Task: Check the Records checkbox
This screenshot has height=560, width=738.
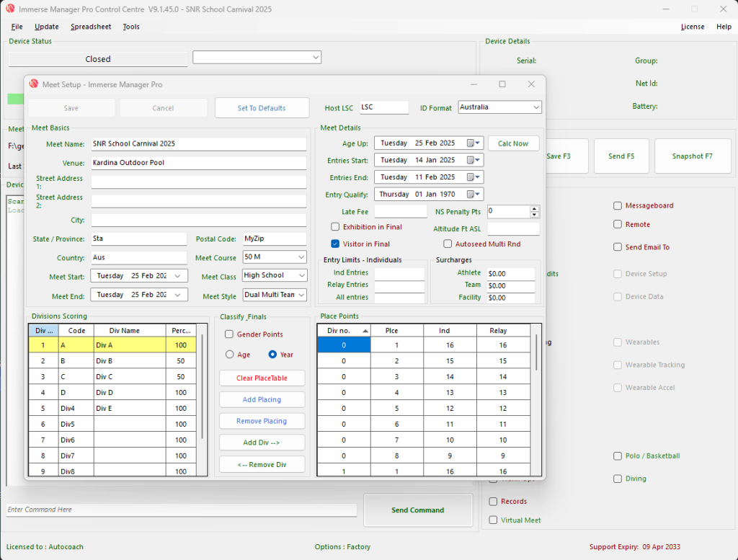Action: 493,502
